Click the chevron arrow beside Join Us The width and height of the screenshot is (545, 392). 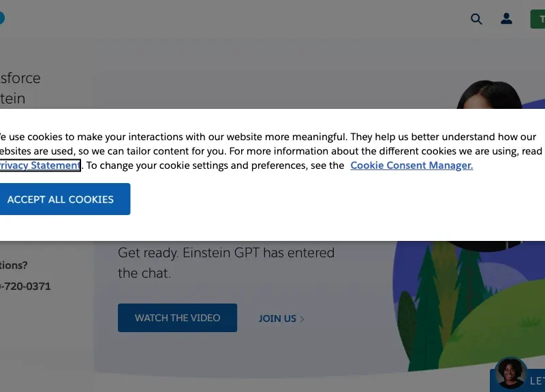click(x=302, y=318)
